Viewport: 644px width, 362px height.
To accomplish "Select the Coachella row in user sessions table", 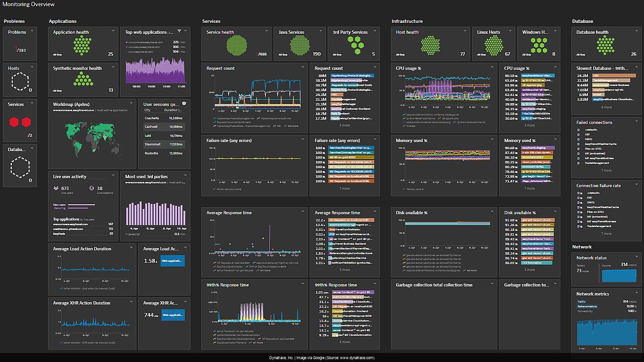I will [x=164, y=118].
